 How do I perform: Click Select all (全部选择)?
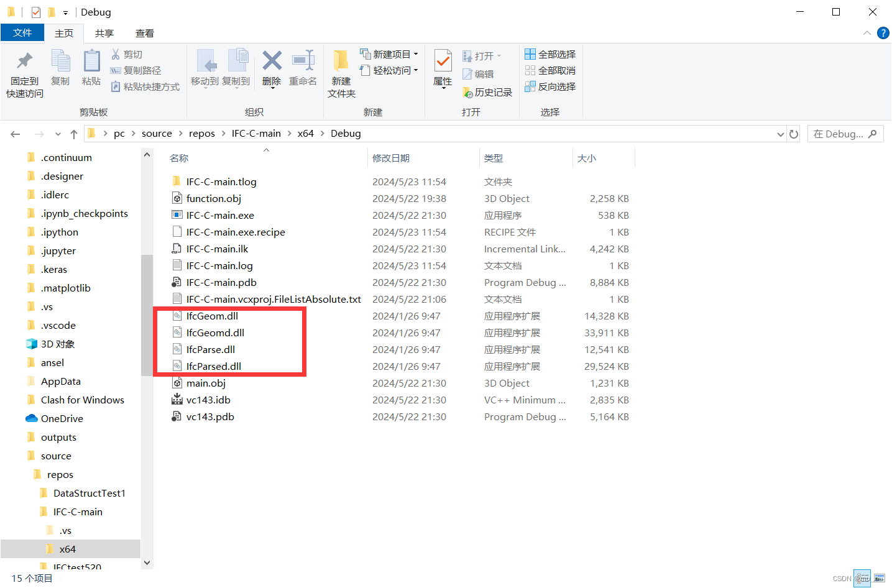[550, 55]
